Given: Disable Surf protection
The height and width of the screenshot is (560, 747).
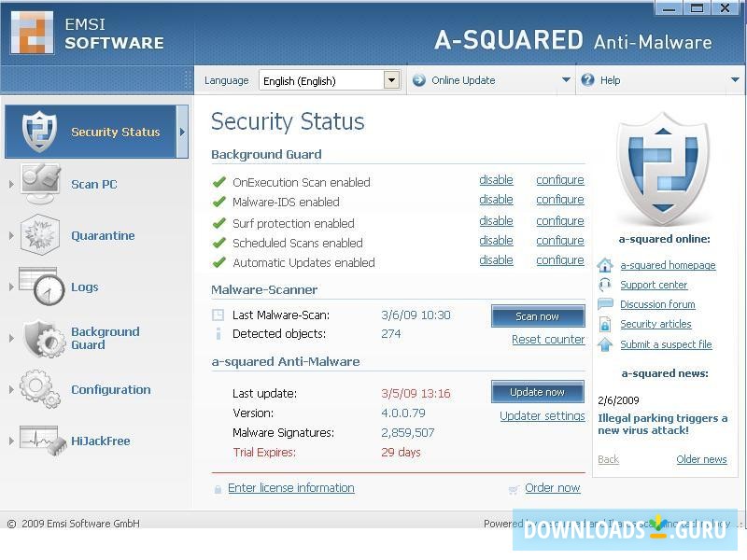Looking at the screenshot, I should coord(496,221).
